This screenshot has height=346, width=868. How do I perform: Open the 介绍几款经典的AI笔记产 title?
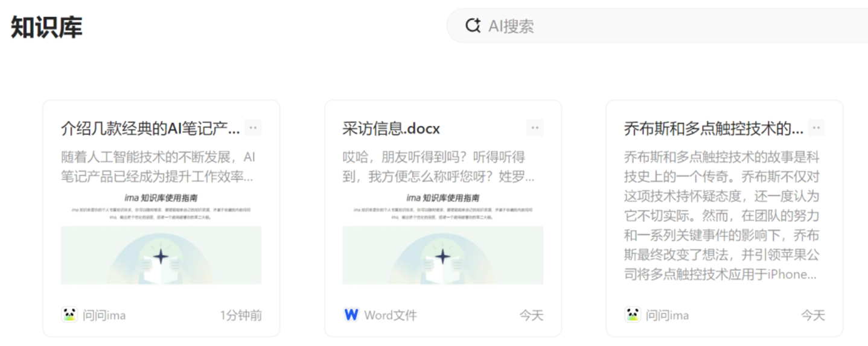(x=150, y=128)
